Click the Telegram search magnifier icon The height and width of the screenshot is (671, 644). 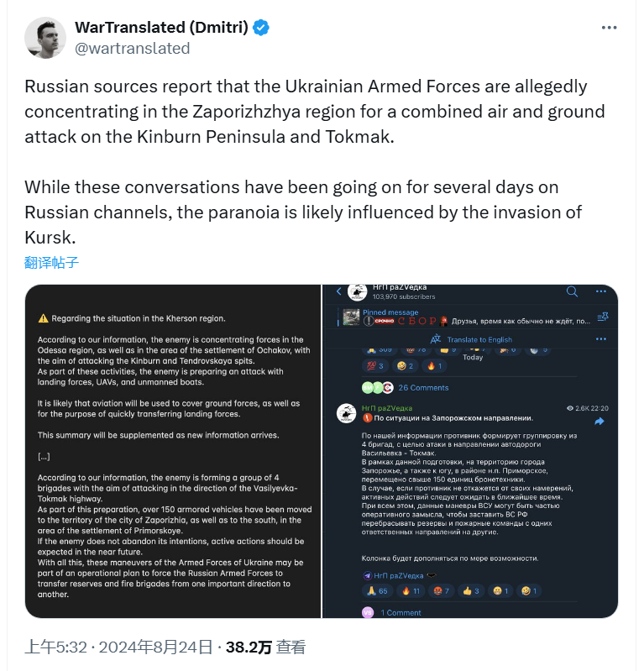click(572, 291)
